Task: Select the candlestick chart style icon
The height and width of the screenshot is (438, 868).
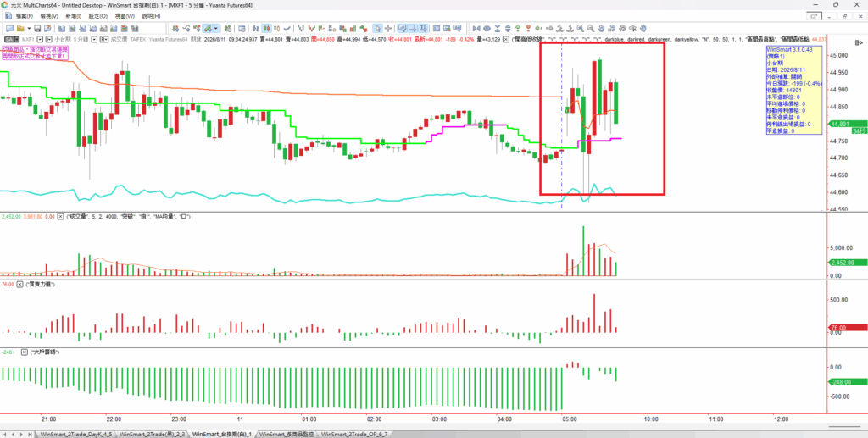Action: click(x=266, y=28)
